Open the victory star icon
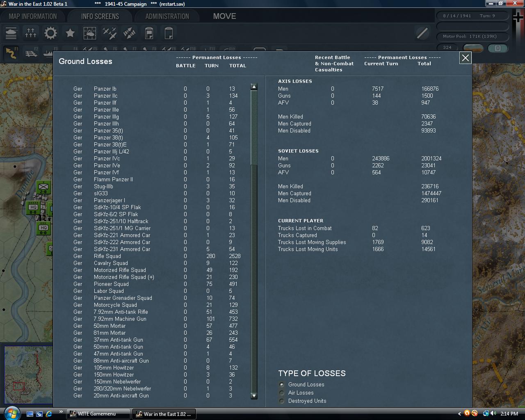Viewport: 525px width, 420px height. (x=70, y=33)
